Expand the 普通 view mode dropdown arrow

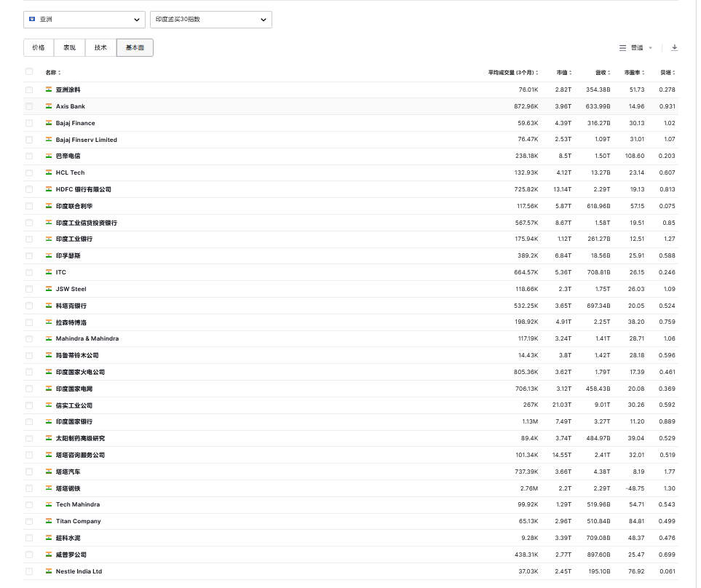(651, 48)
